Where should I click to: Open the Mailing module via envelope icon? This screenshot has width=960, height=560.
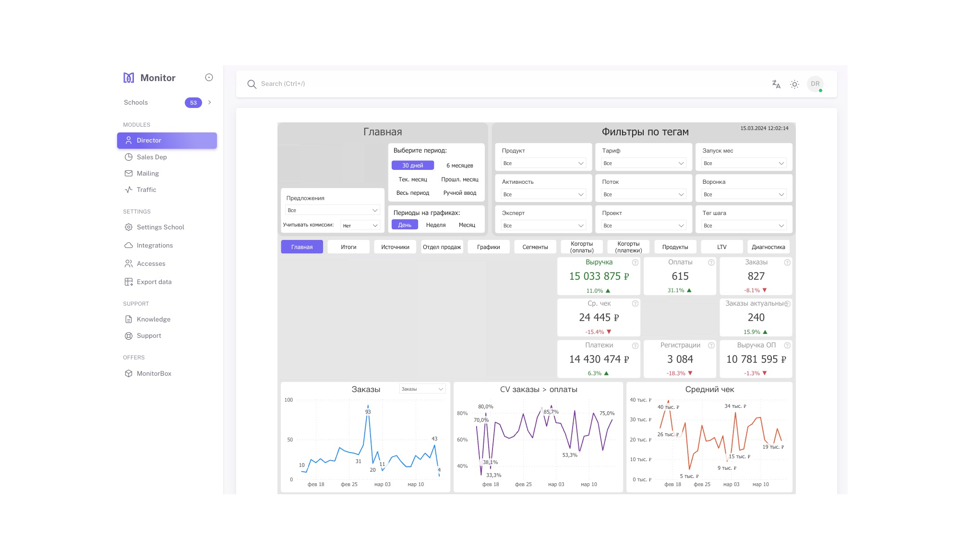[x=128, y=173]
